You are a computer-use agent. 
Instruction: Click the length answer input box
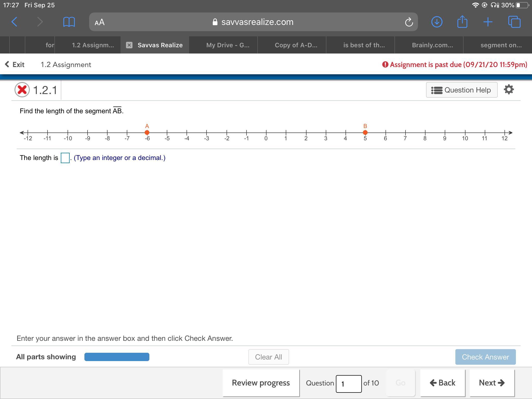[65, 158]
